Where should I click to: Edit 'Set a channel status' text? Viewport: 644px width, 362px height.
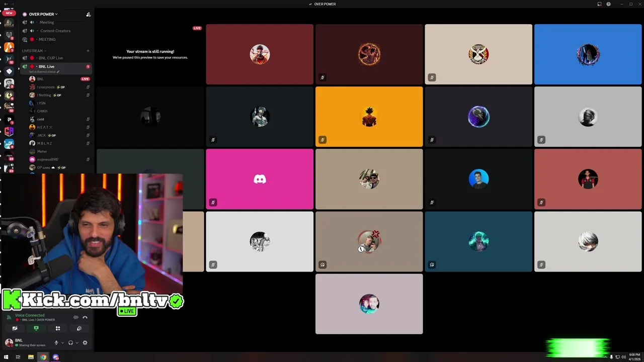(44, 72)
